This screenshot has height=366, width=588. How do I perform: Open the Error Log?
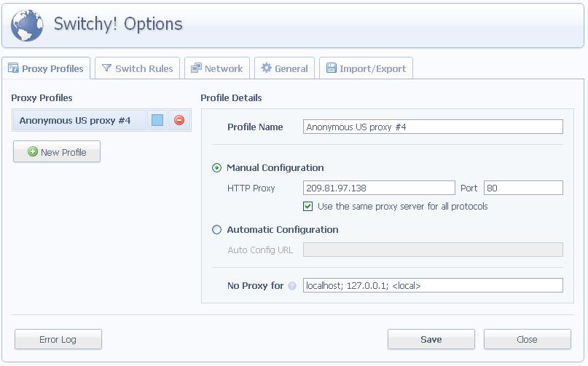tap(58, 339)
